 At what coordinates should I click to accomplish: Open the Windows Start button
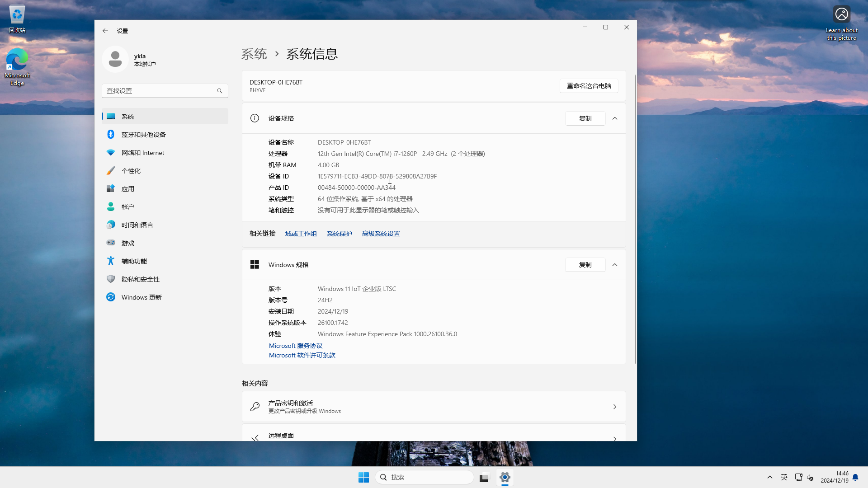(363, 477)
